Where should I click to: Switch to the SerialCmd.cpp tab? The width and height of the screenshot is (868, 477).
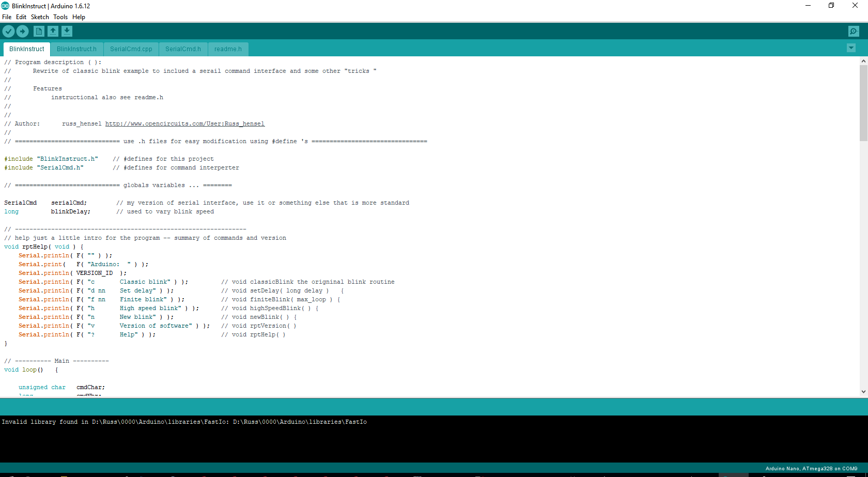click(131, 49)
